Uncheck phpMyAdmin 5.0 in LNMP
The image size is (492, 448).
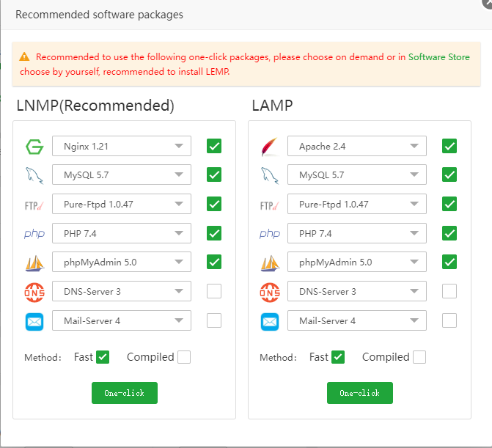click(214, 262)
